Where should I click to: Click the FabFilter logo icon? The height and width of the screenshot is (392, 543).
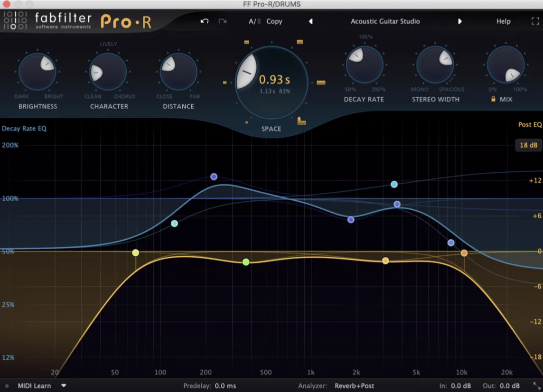(x=15, y=20)
